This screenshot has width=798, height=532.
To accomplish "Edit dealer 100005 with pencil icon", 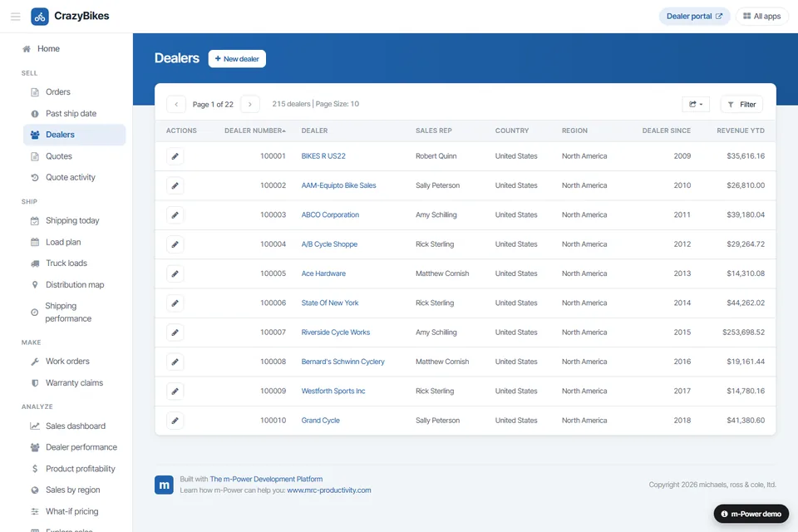I will (x=175, y=273).
